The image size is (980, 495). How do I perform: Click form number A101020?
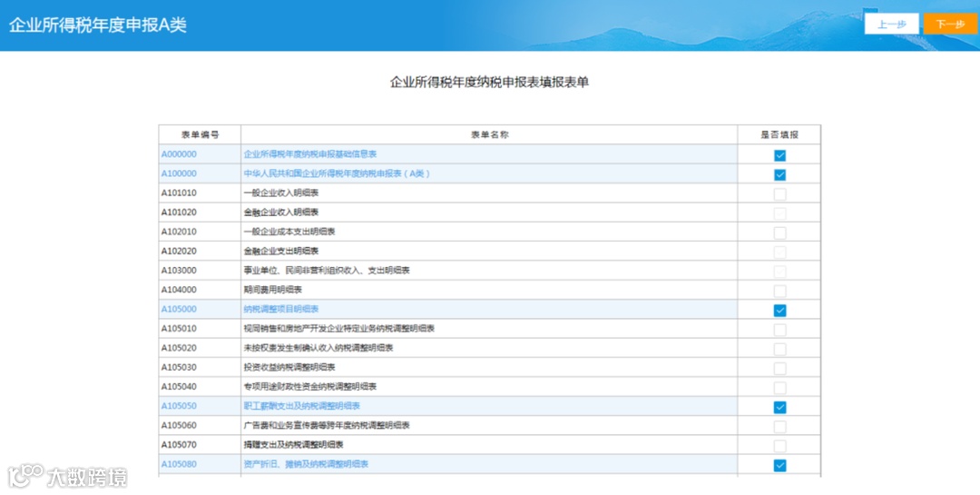[x=179, y=213]
